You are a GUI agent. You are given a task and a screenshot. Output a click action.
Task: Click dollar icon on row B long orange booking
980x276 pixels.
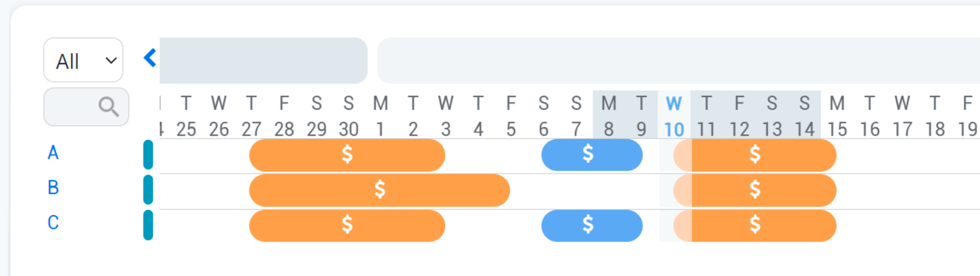380,189
